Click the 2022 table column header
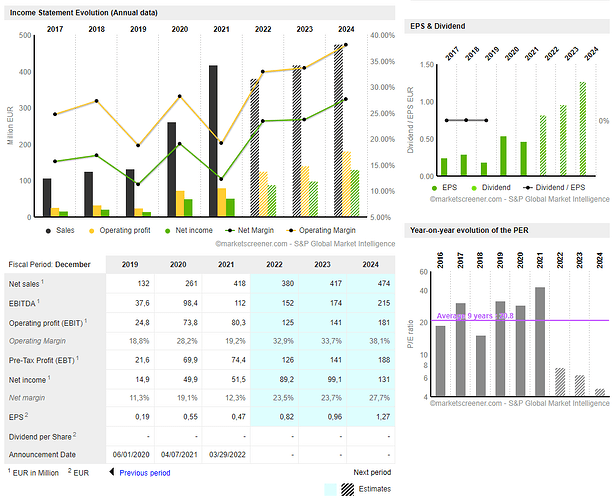The width and height of the screenshot is (614, 500). (274, 265)
